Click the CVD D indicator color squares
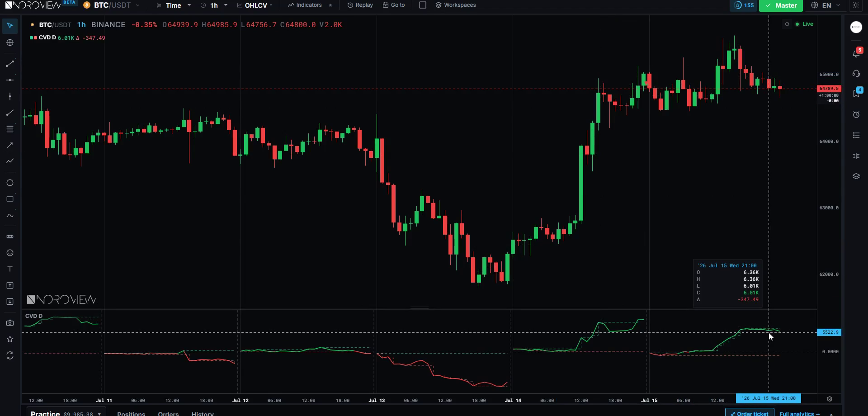Viewport: 868px width, 416px height. 33,38
